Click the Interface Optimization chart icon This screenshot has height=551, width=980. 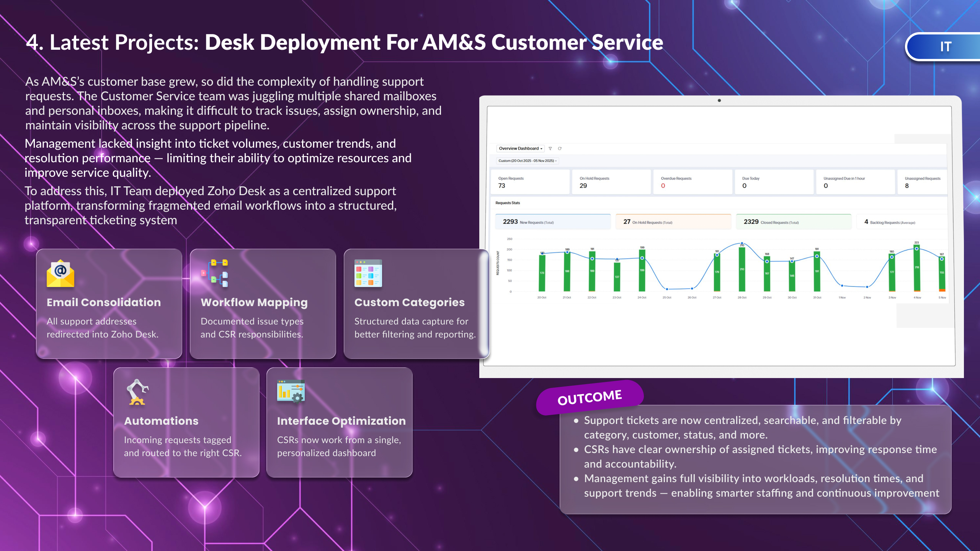coord(291,391)
